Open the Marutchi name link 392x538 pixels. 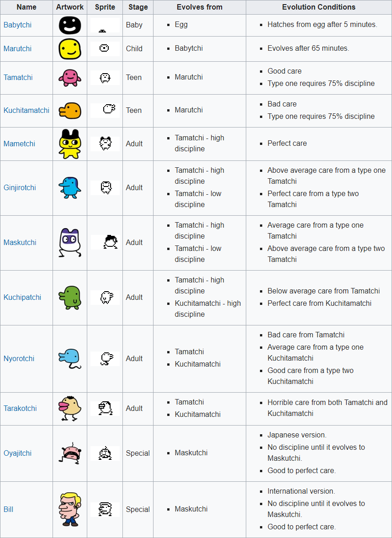18,48
